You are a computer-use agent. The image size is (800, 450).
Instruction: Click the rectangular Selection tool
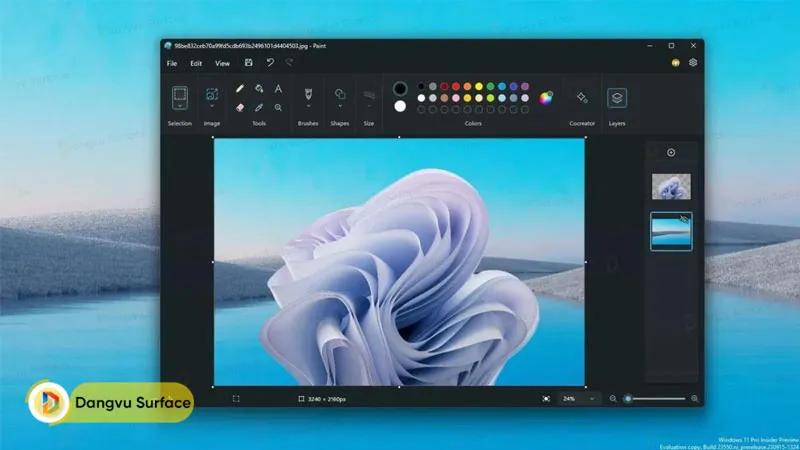[x=180, y=95]
